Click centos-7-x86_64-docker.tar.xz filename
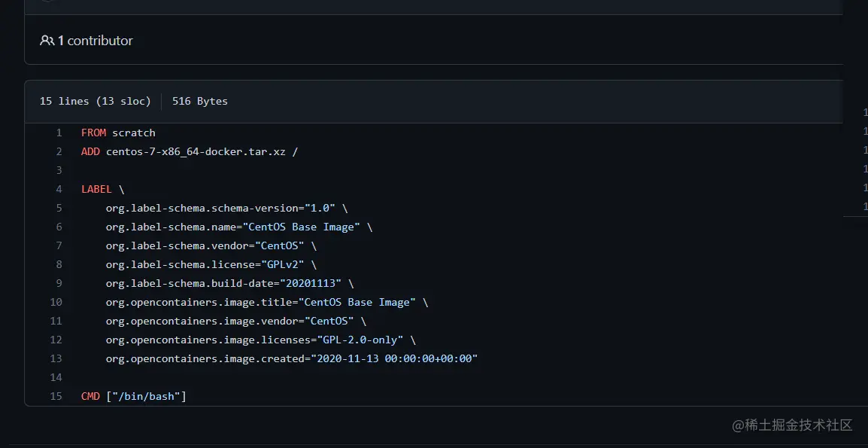The width and height of the screenshot is (868, 448). (196, 152)
